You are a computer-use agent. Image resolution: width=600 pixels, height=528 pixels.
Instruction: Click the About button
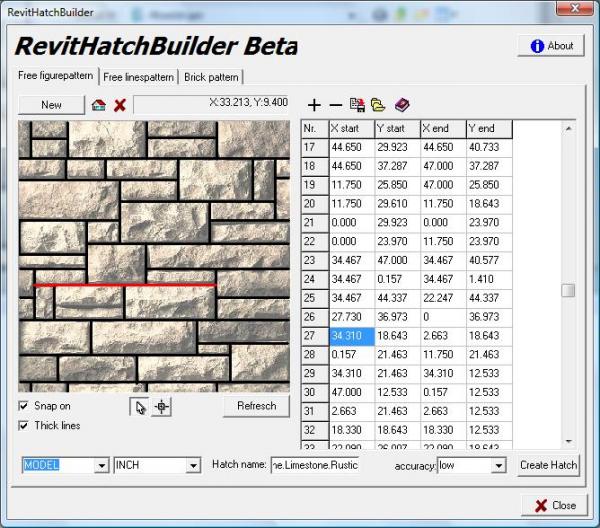coord(551,46)
